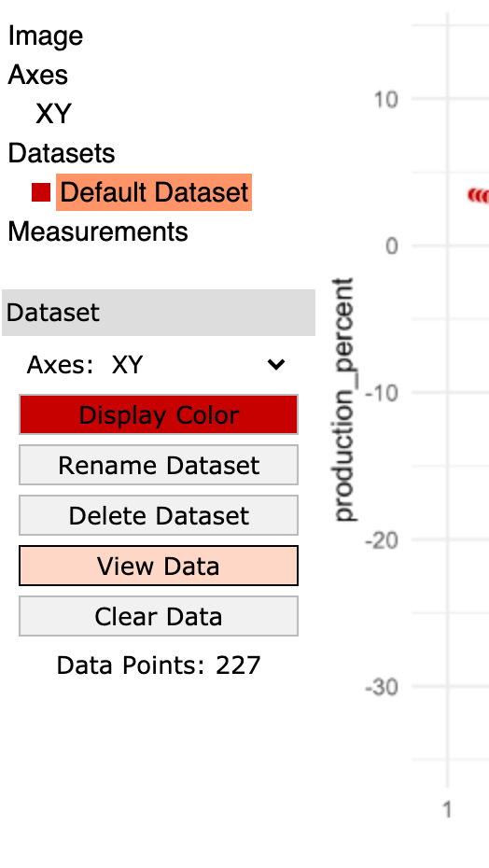The width and height of the screenshot is (489, 868).
Task: Click the dropdown chevron arrow beside XY
Action: (276, 365)
